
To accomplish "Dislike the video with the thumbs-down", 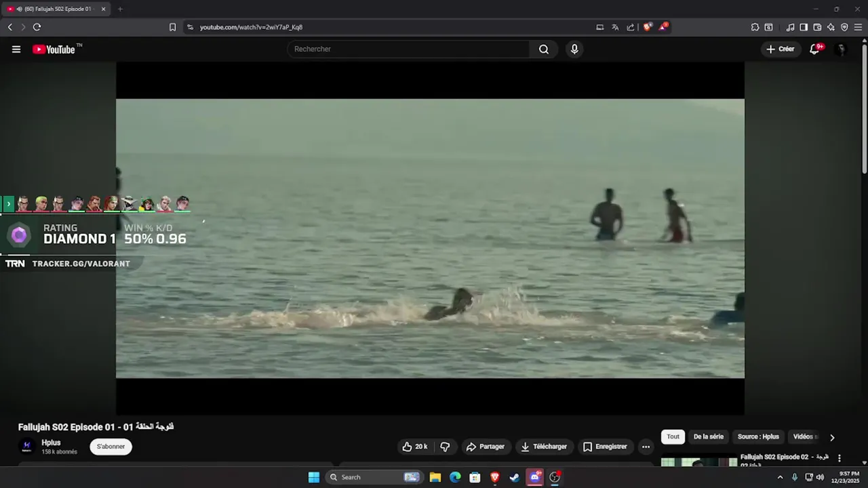I will (x=445, y=447).
